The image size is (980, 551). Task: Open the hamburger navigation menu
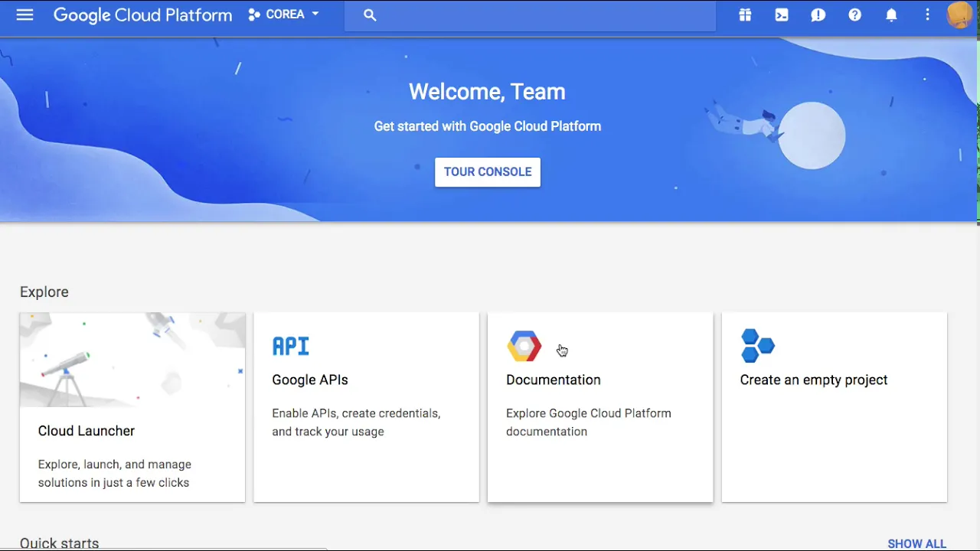(24, 15)
